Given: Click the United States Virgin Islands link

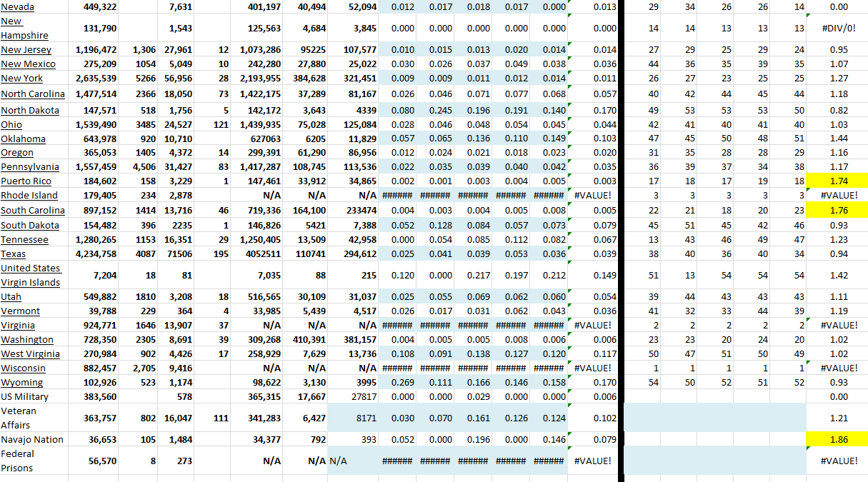Looking at the screenshot, I should pos(30,275).
